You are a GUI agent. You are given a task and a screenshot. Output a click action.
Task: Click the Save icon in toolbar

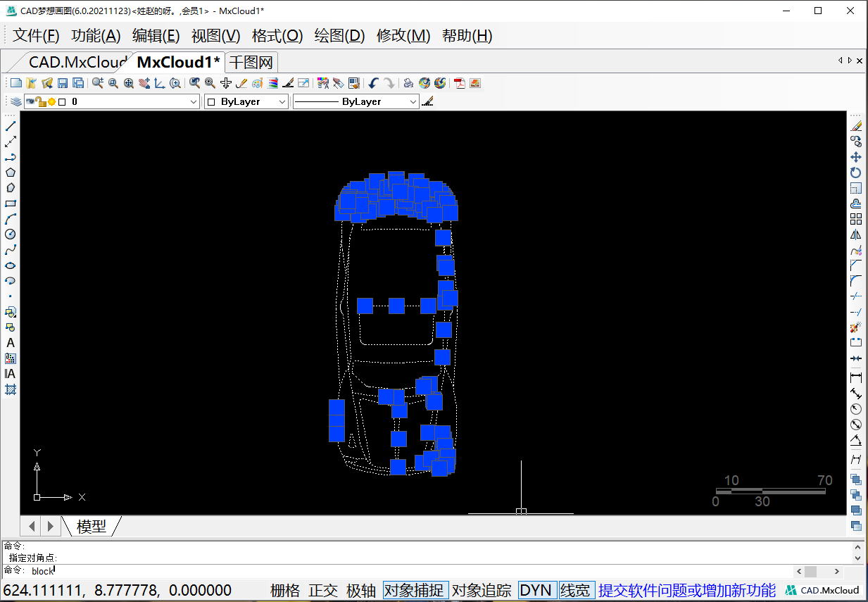62,83
